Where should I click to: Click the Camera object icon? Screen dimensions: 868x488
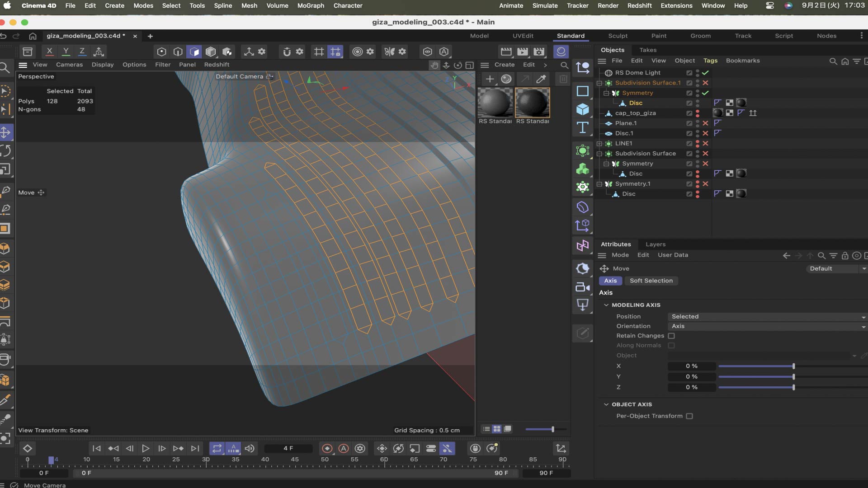582,287
